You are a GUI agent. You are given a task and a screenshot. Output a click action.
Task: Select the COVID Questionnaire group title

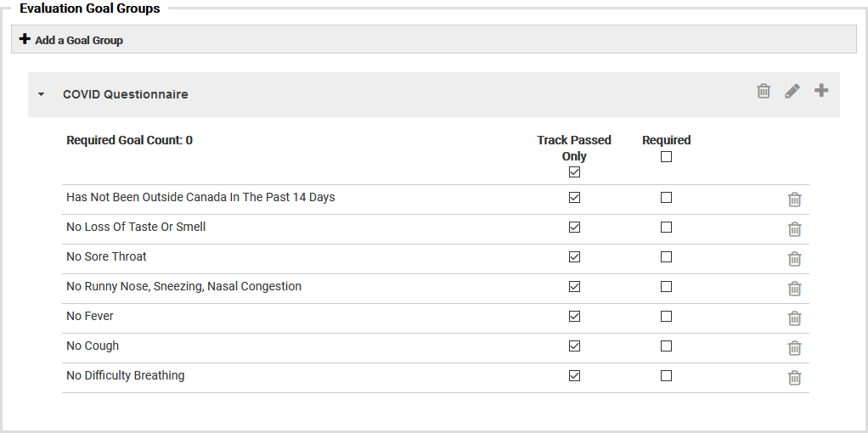[x=126, y=94]
